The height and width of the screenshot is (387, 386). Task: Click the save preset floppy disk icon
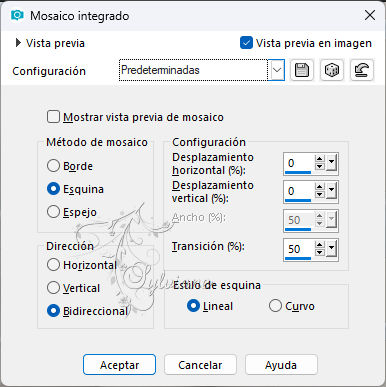tap(302, 70)
